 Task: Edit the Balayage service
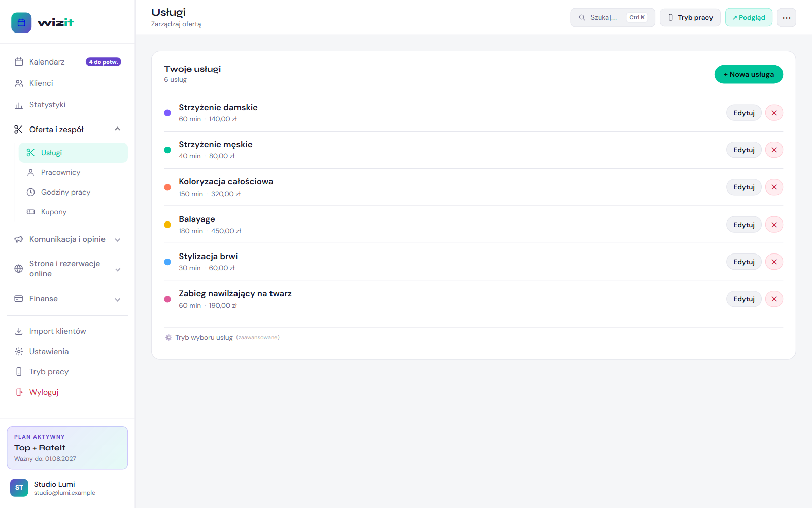744,225
